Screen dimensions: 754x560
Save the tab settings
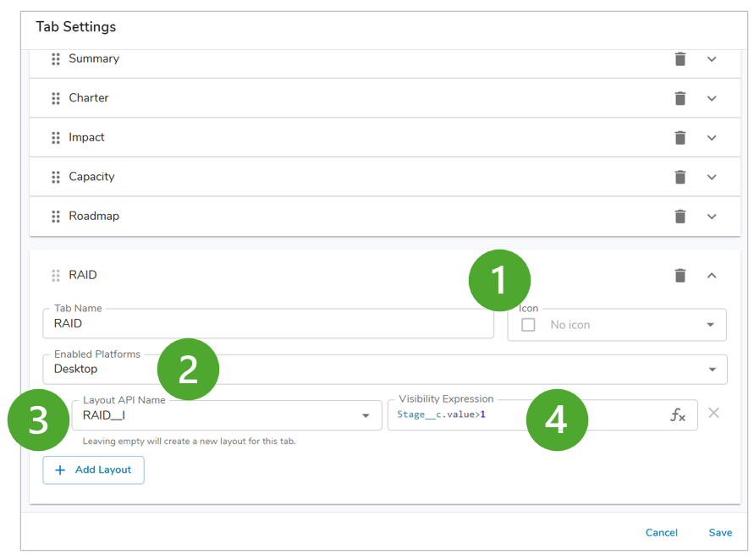(720, 533)
